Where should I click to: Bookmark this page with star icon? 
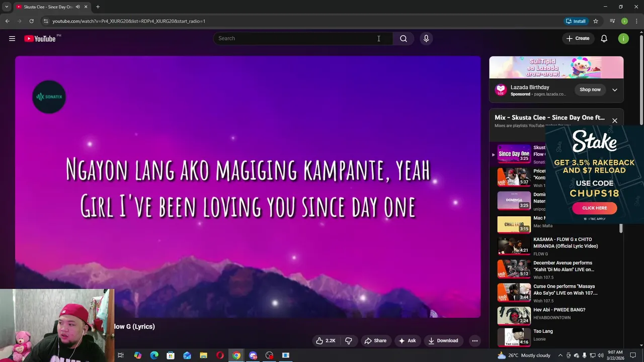point(596,21)
